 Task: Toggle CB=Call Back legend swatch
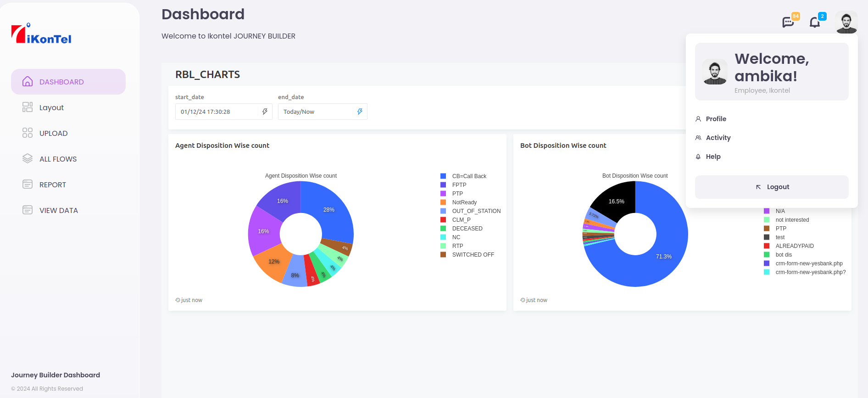[x=443, y=176]
